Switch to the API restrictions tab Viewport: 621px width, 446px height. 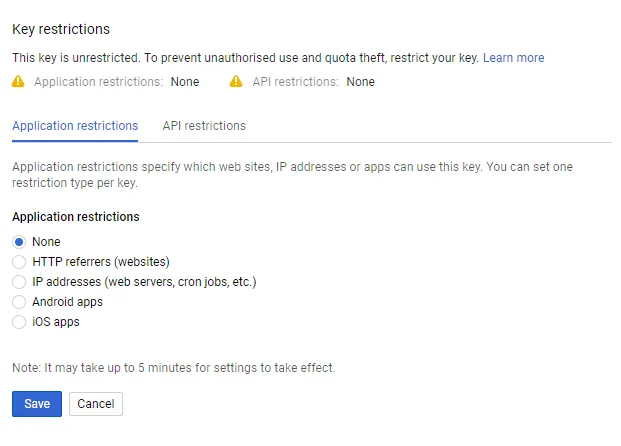(204, 126)
